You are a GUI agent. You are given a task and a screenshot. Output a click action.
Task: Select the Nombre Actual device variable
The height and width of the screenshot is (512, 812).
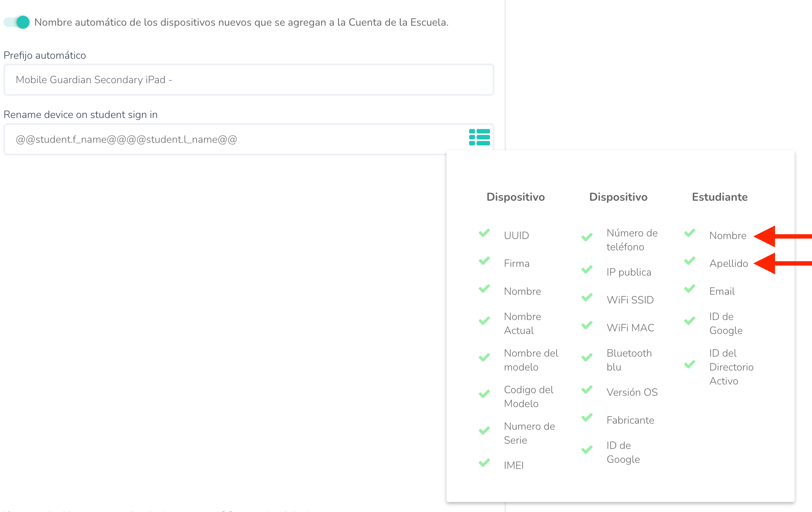(x=522, y=323)
